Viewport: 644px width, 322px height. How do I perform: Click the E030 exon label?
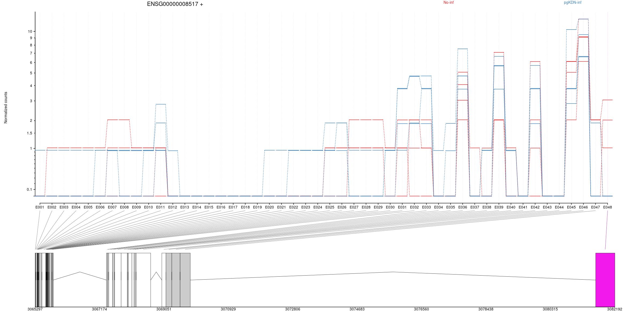click(390, 207)
